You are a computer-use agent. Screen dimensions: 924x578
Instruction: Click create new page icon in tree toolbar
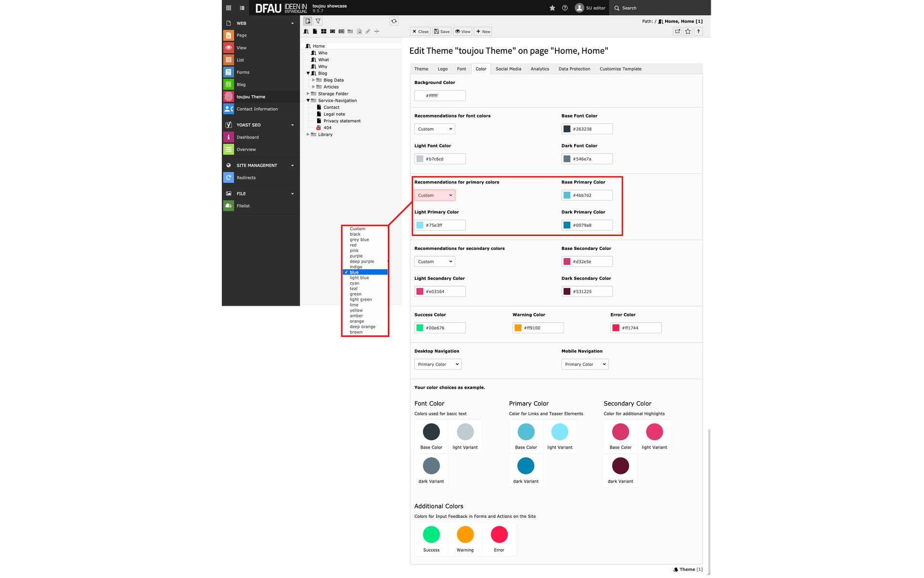(x=308, y=21)
